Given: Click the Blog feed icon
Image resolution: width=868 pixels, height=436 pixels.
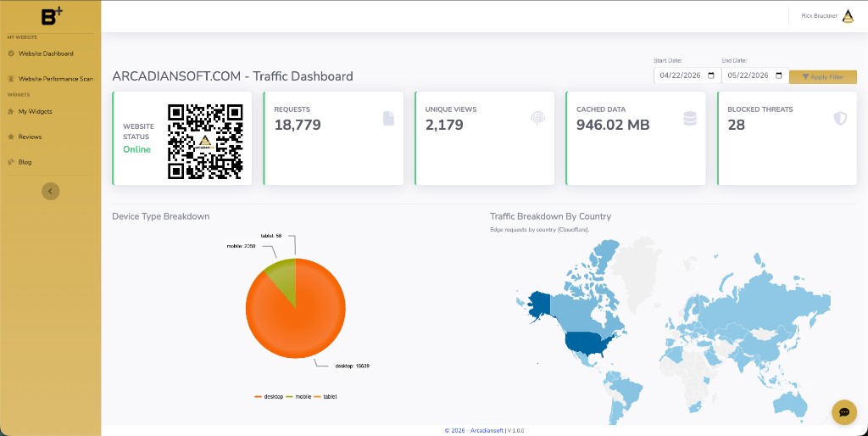Looking at the screenshot, I should pos(11,162).
